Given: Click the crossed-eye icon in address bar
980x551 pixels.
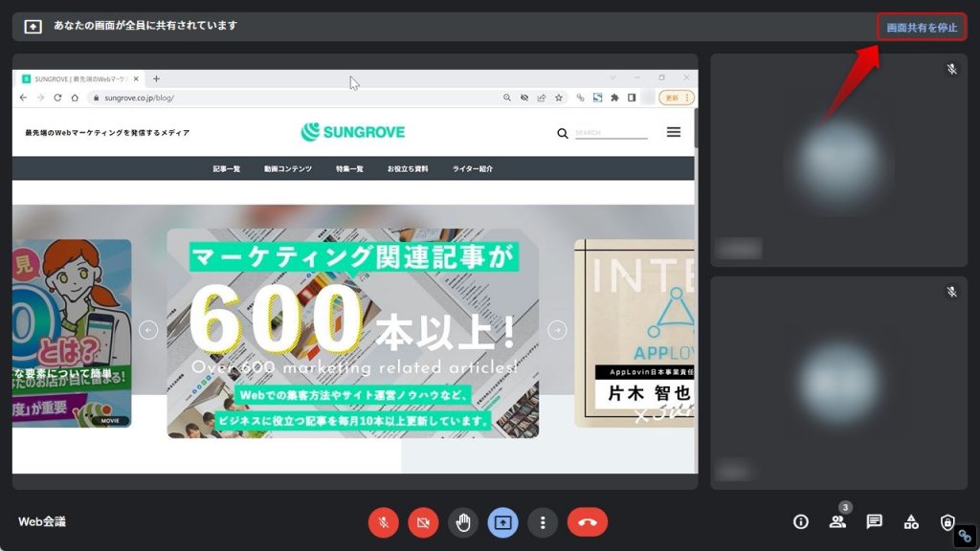Looking at the screenshot, I should (x=524, y=98).
